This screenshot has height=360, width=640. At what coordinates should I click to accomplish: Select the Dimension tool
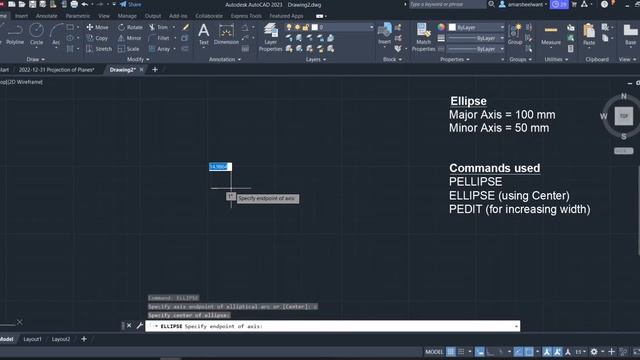226,34
